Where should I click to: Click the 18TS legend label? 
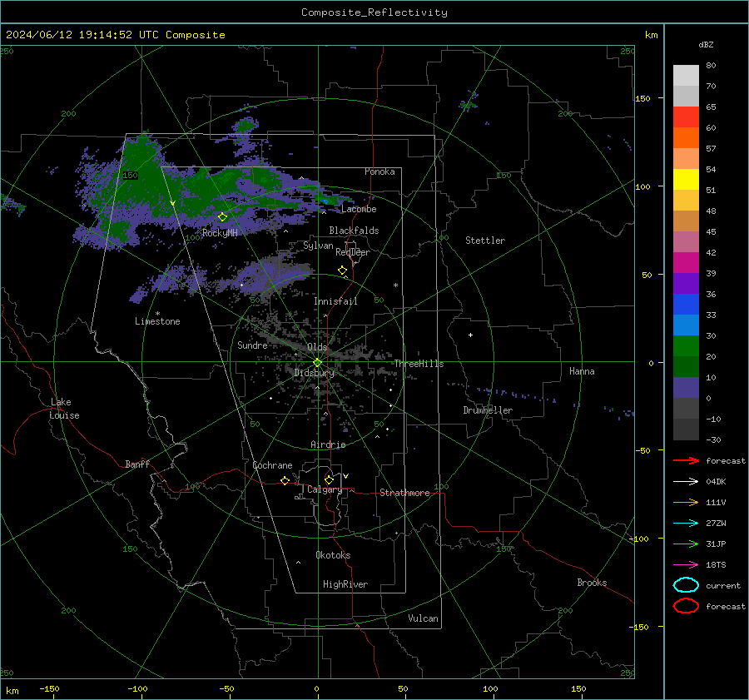coord(716,565)
